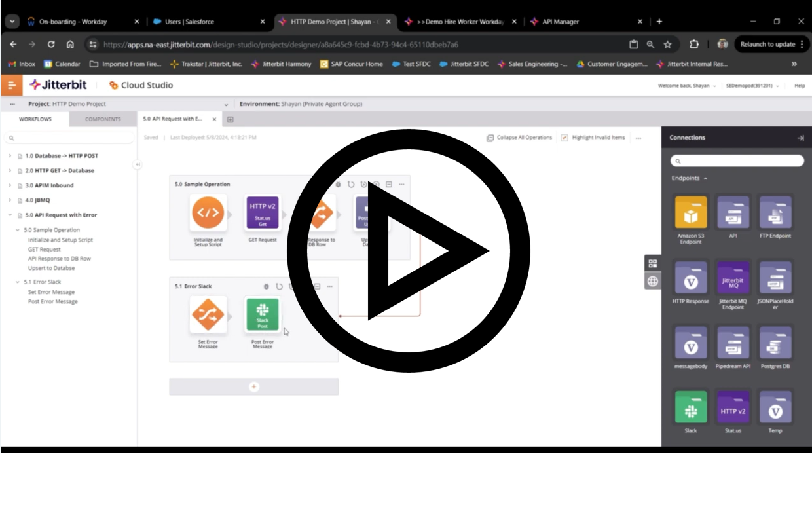Collapse the 5.1 Error Slack tree item
The image size is (812, 524).
coord(18,281)
